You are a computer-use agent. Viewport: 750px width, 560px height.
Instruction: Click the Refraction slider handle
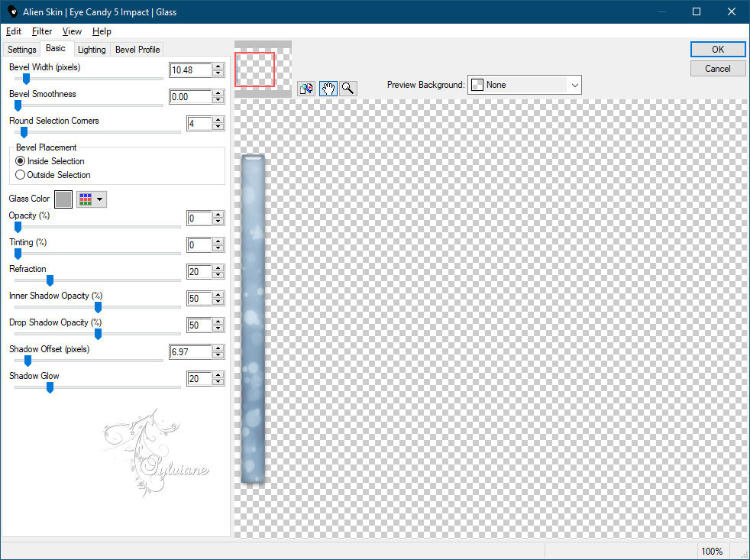[50, 280]
